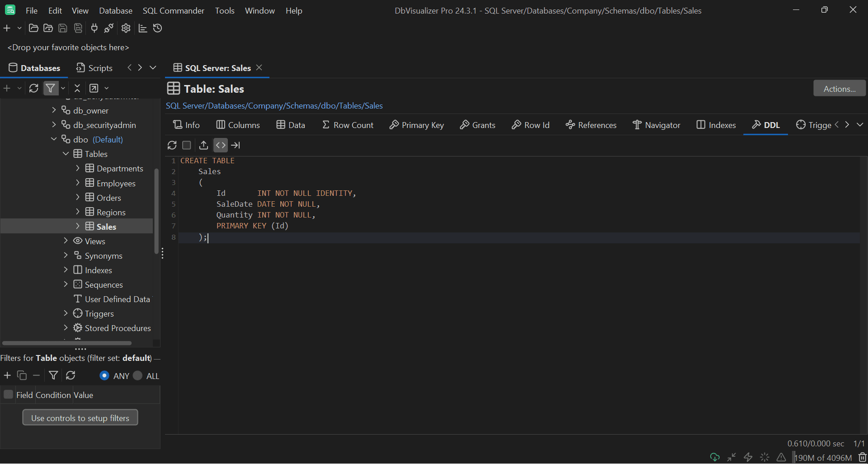Open the SQL Commander menu

[x=173, y=10]
